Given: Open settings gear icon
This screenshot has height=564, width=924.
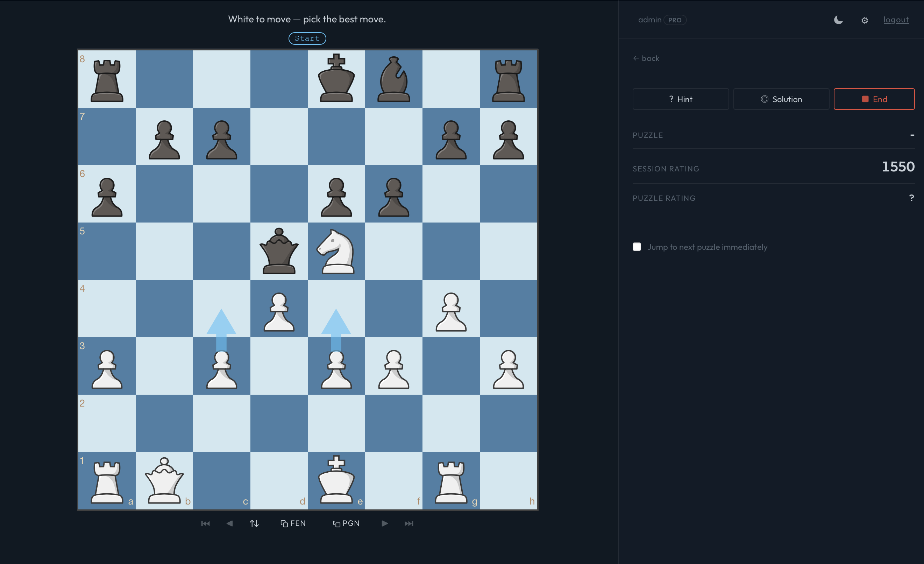Looking at the screenshot, I should 865,20.
